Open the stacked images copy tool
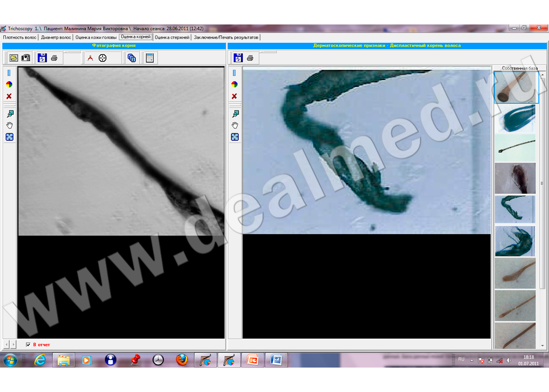 point(131,58)
